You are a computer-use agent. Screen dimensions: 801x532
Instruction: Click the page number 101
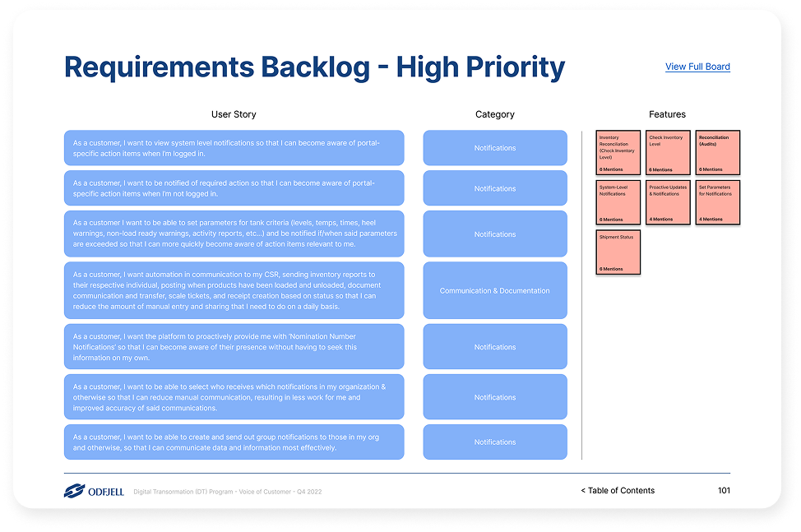pyautogui.click(x=724, y=491)
